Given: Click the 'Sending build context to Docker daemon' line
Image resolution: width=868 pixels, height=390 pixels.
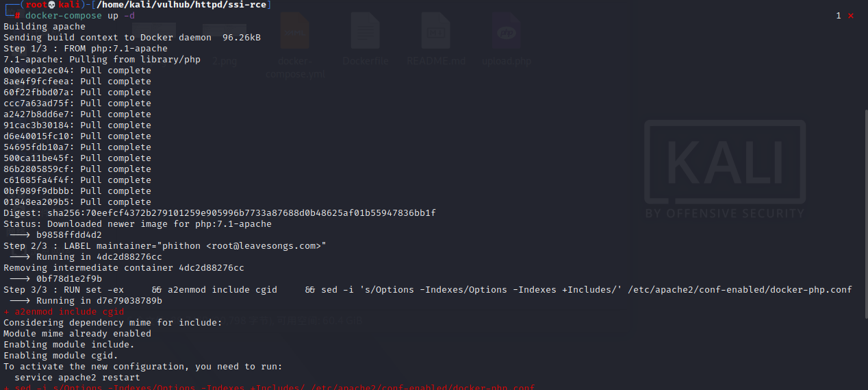Looking at the screenshot, I should pos(132,38).
